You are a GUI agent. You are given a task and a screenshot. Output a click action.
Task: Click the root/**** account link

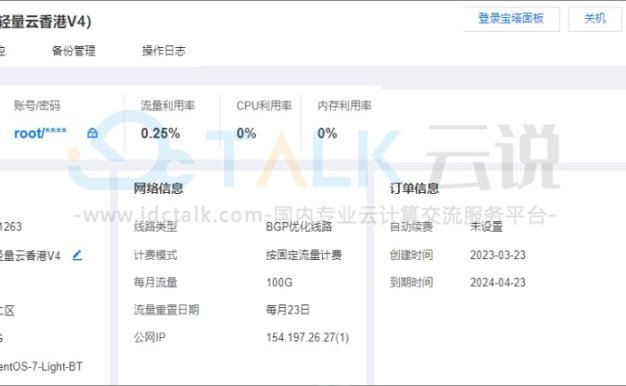pos(40,133)
